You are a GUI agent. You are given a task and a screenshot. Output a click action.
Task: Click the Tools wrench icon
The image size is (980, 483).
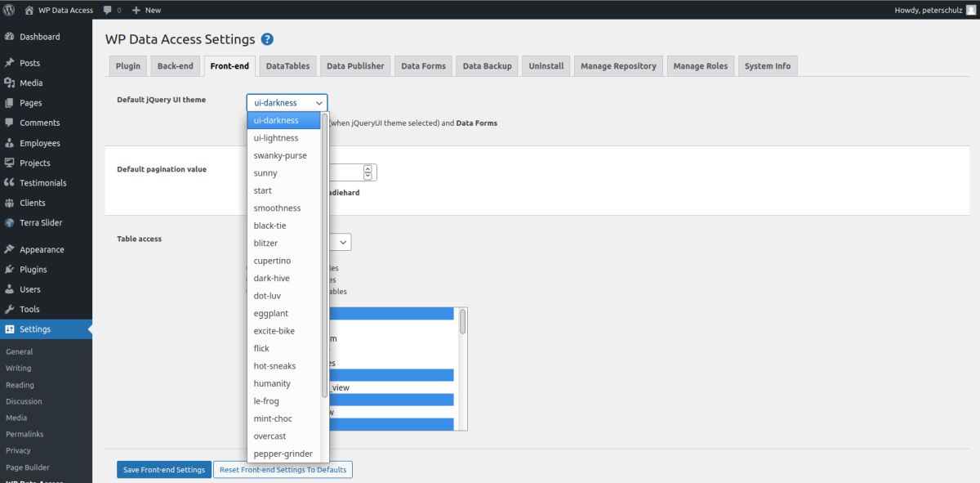pos(10,309)
